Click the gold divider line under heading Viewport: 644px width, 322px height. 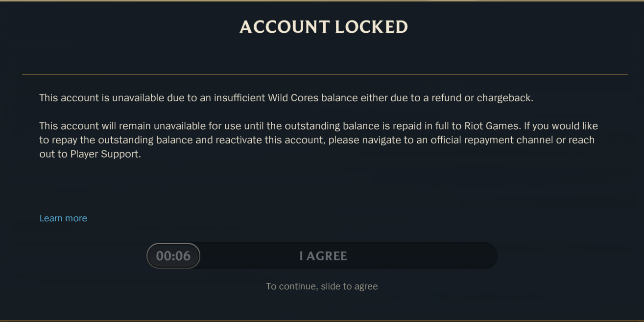tap(325, 74)
